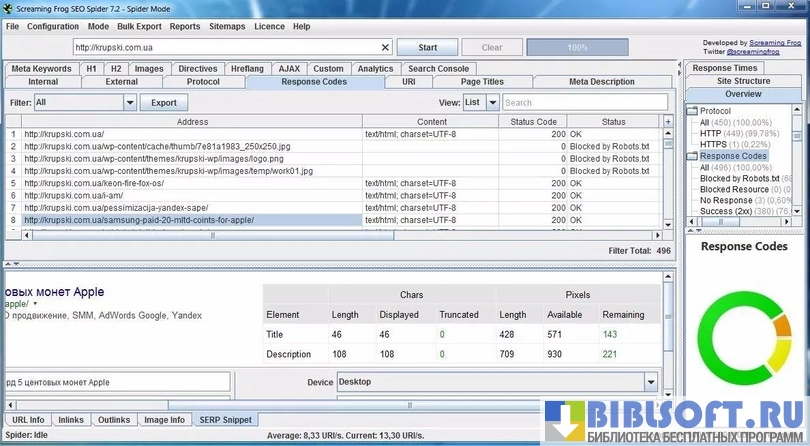Open the View dropdown set to List
The height and width of the screenshot is (446, 810).
tap(492, 102)
